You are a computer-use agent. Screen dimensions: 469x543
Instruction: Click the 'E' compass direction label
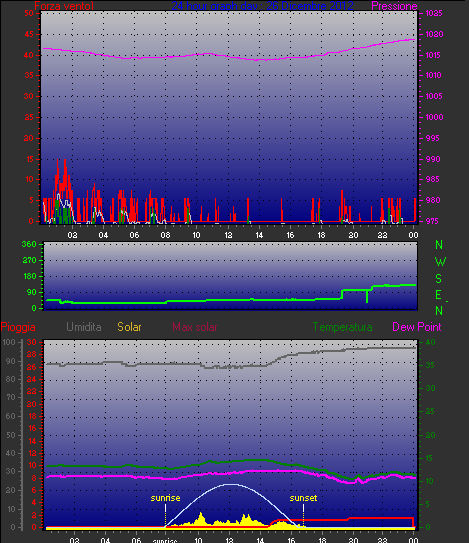click(x=439, y=295)
